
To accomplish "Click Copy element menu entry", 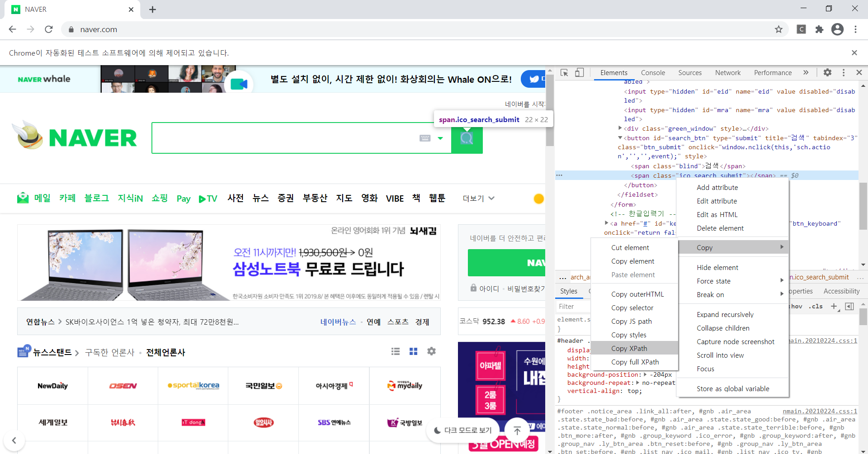I will (635, 261).
